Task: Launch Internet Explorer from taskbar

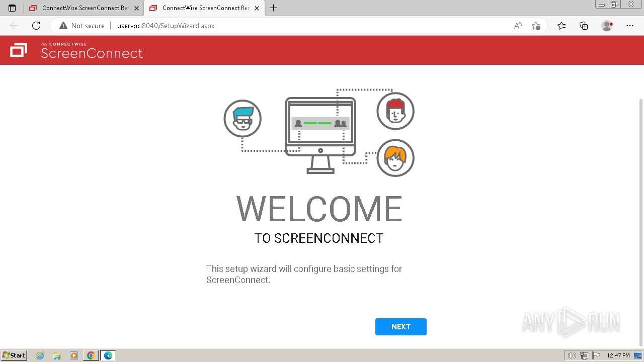Action: tap(40, 355)
